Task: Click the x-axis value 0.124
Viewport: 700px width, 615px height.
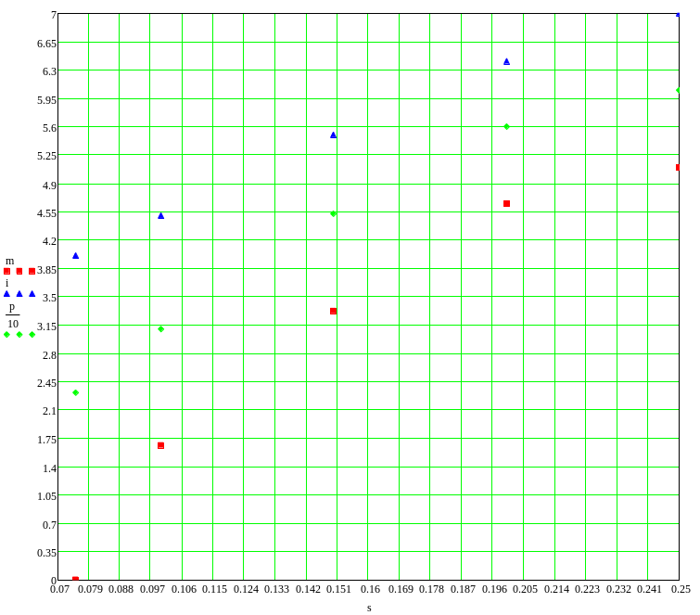Action: (246, 589)
